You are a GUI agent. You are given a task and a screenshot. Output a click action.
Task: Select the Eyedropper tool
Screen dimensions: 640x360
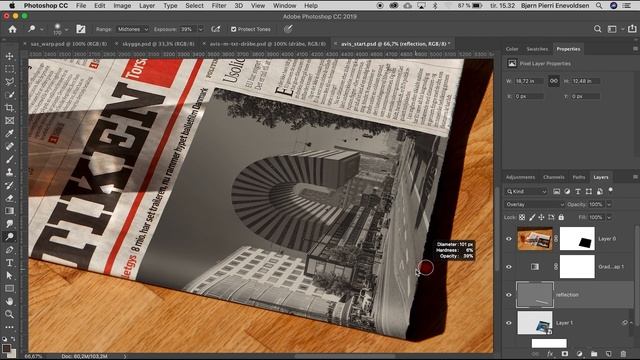[x=9, y=133]
